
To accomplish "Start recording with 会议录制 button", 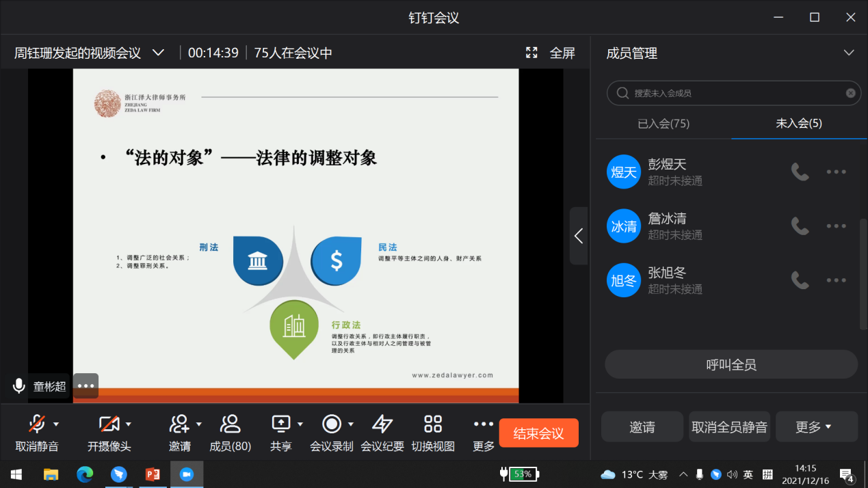I will pos(332,424).
